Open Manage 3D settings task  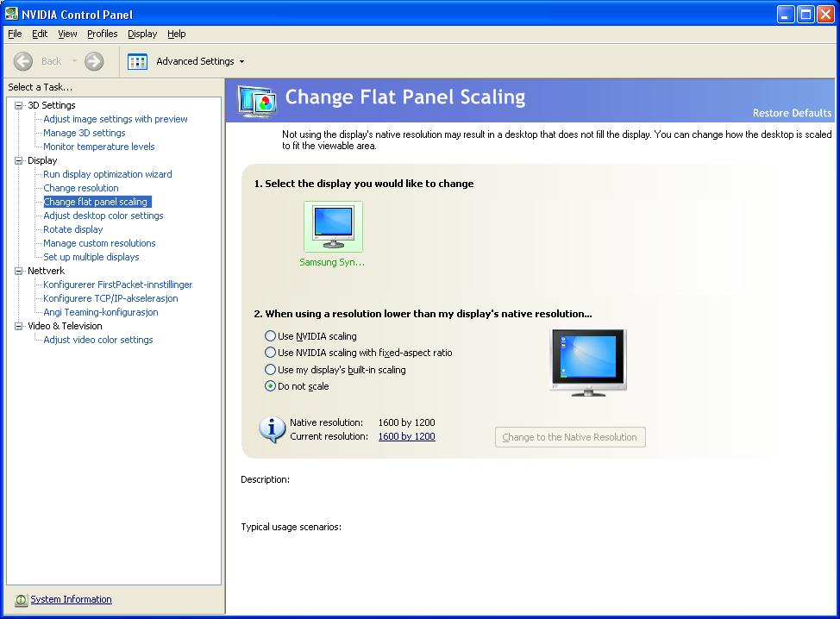(85, 133)
